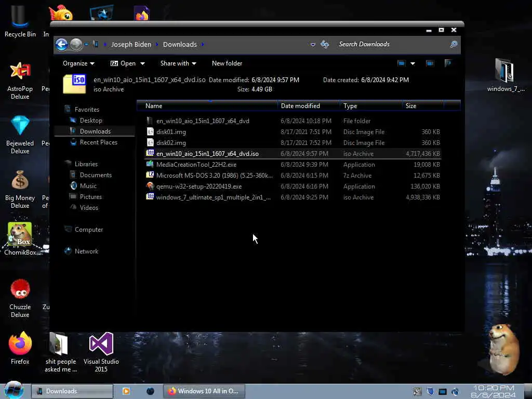Select ChomikBox desktop icon

click(20, 238)
